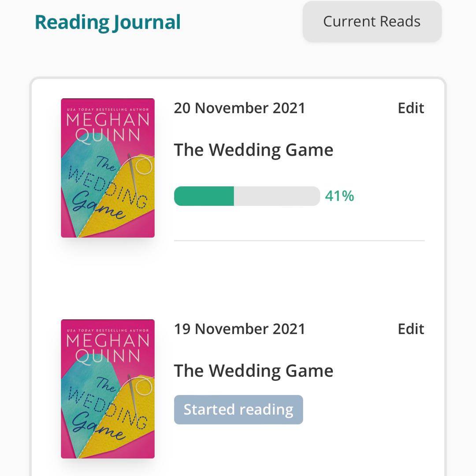Select the 20 November 2021 date text

239,108
